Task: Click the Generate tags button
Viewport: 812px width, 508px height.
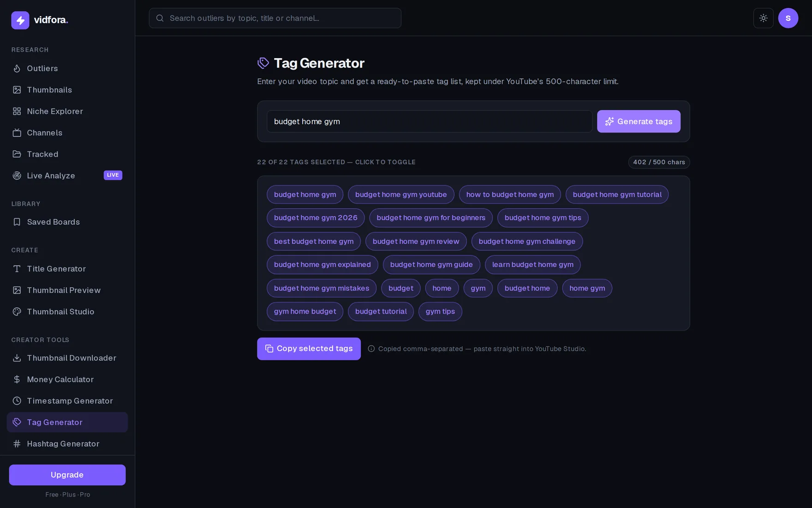Action: pos(639,121)
